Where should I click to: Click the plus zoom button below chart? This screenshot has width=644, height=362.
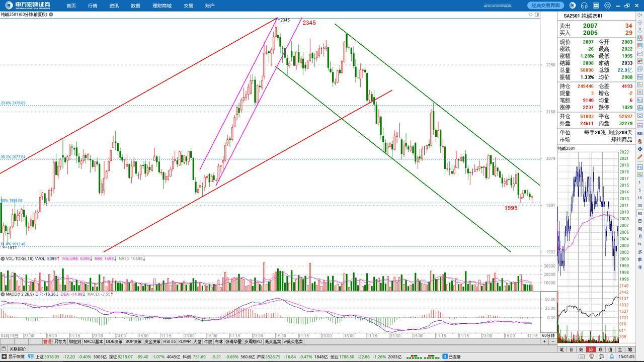(x=544, y=341)
